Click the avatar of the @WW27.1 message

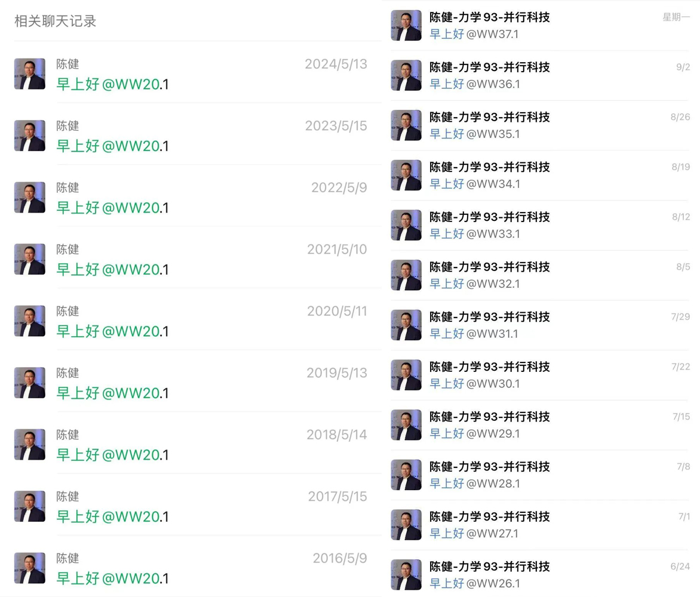[x=406, y=525]
